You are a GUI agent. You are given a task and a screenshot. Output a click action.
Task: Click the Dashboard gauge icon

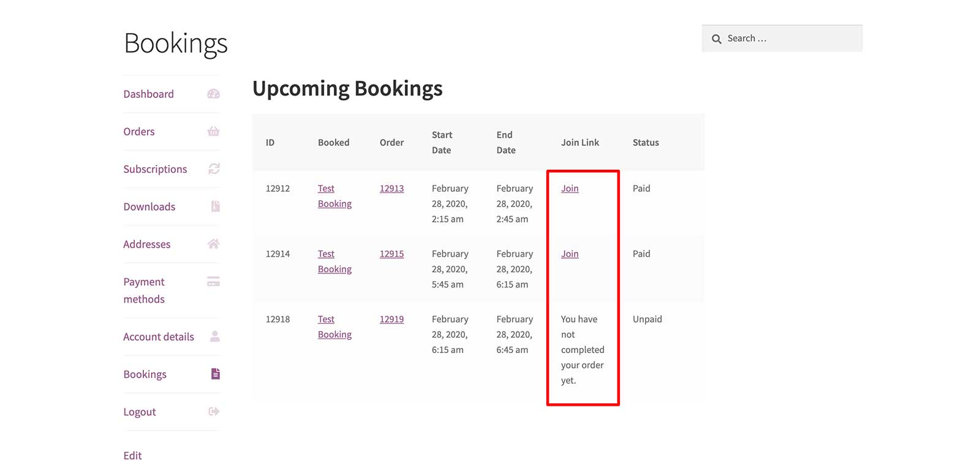click(213, 94)
